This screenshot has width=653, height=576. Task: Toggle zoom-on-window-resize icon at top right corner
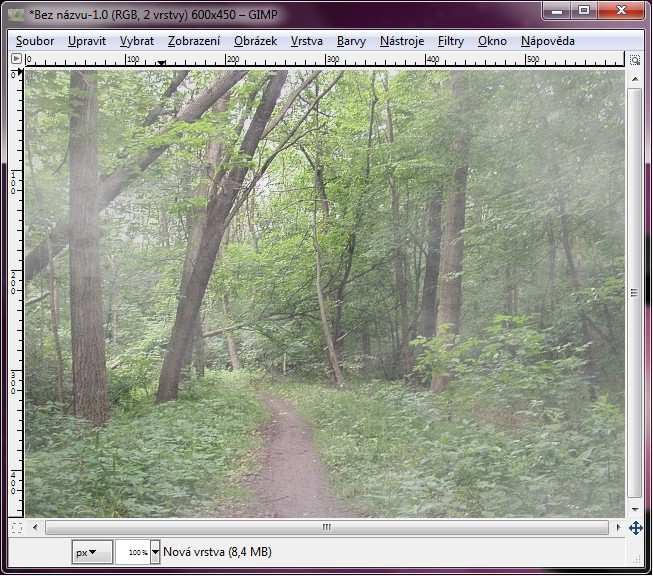[635, 60]
